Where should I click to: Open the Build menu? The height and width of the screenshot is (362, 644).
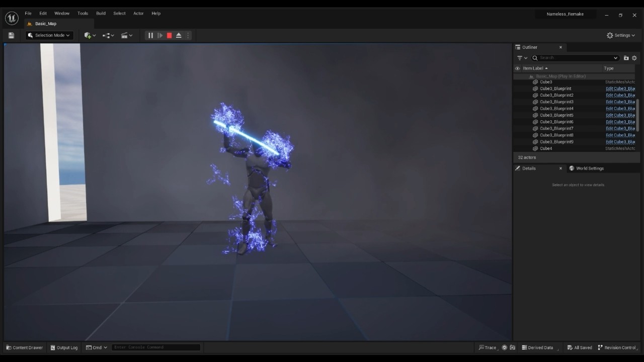pyautogui.click(x=101, y=13)
